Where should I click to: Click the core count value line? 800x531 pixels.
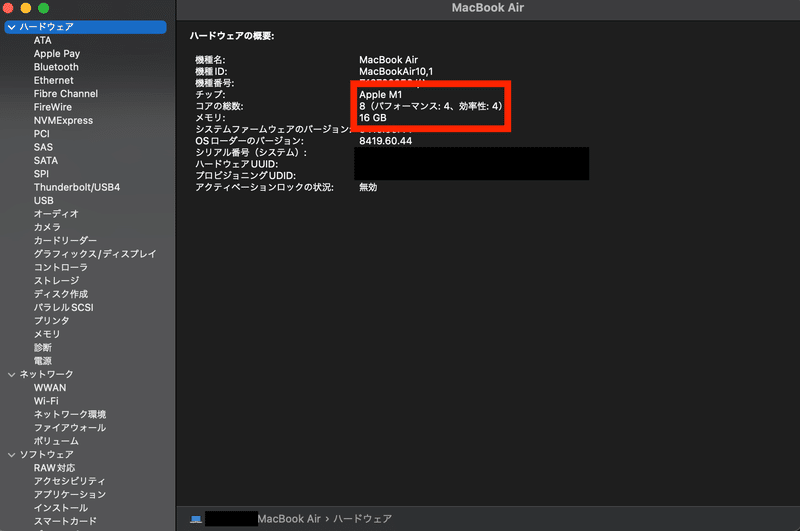point(431,106)
